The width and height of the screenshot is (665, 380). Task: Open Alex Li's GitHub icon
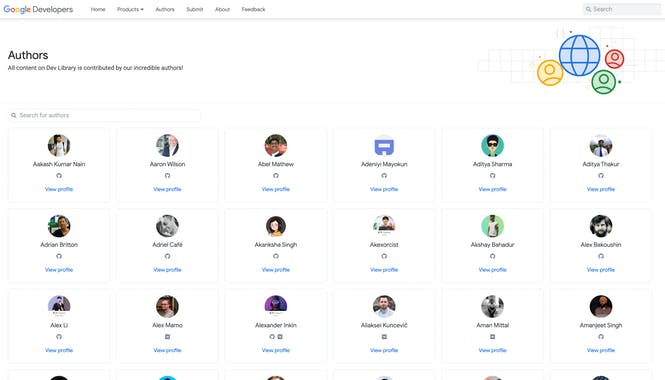(x=59, y=337)
